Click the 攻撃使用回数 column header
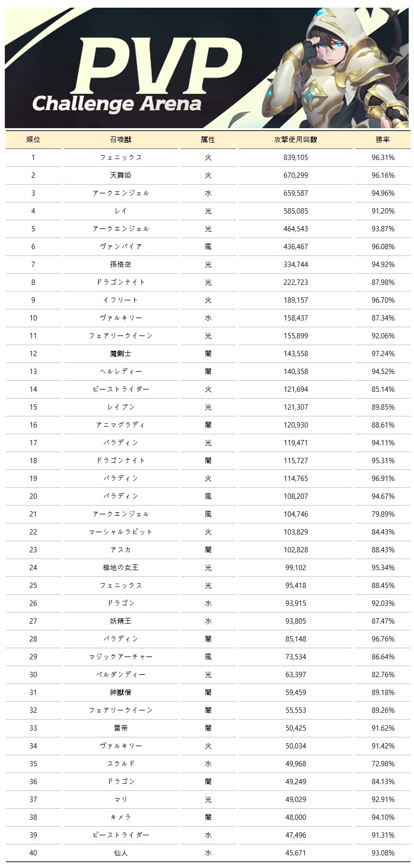This screenshot has width=414, height=868. point(296,140)
